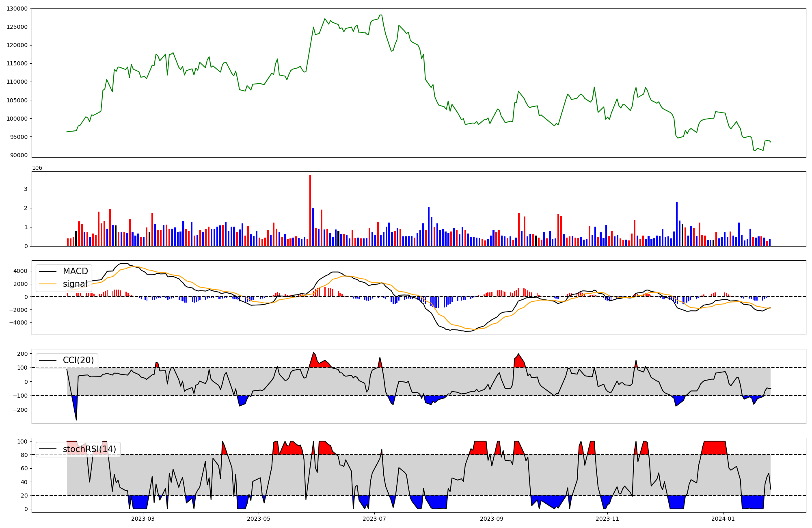Click the 1e6 volume scale label

(x=37, y=168)
